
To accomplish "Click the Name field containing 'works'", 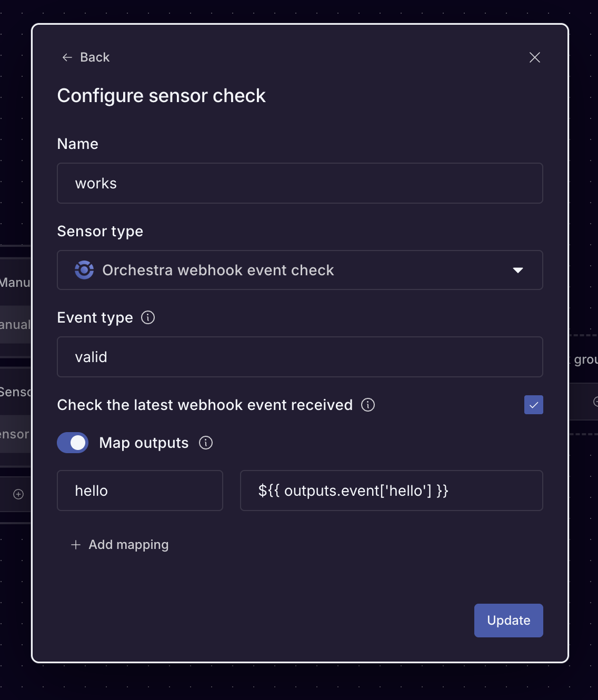I will (300, 183).
